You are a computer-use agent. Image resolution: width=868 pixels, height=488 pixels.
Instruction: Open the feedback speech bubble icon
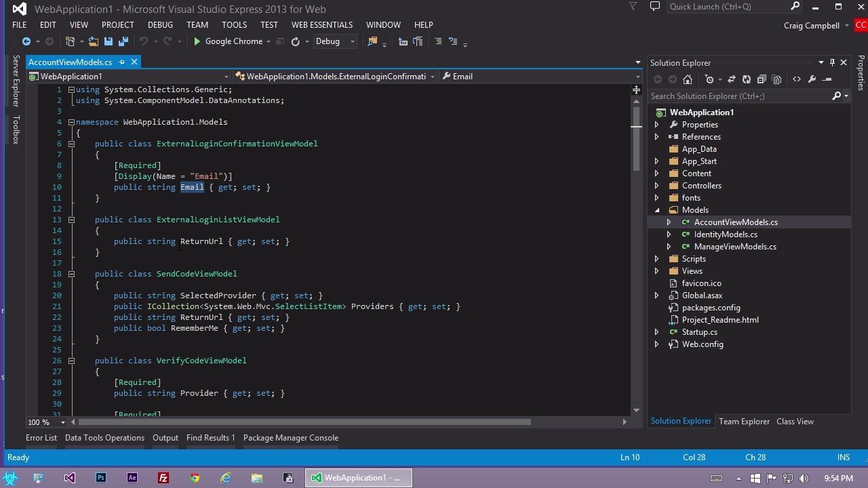point(654,7)
